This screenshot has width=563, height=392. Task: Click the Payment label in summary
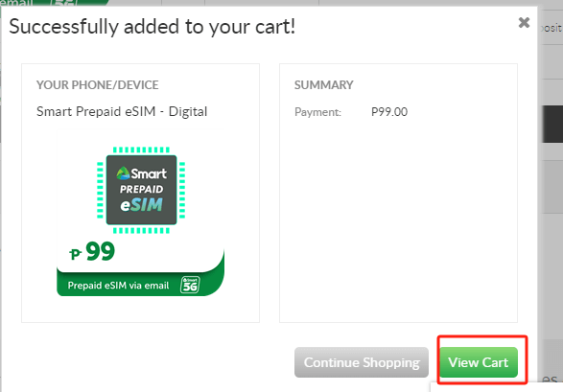click(x=317, y=112)
